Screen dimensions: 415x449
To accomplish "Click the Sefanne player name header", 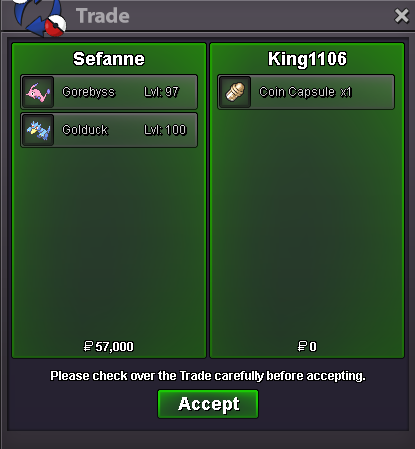I will pos(109,59).
